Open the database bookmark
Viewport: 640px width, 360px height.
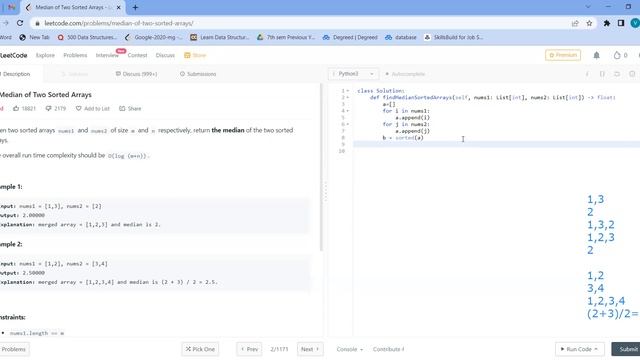[401, 37]
